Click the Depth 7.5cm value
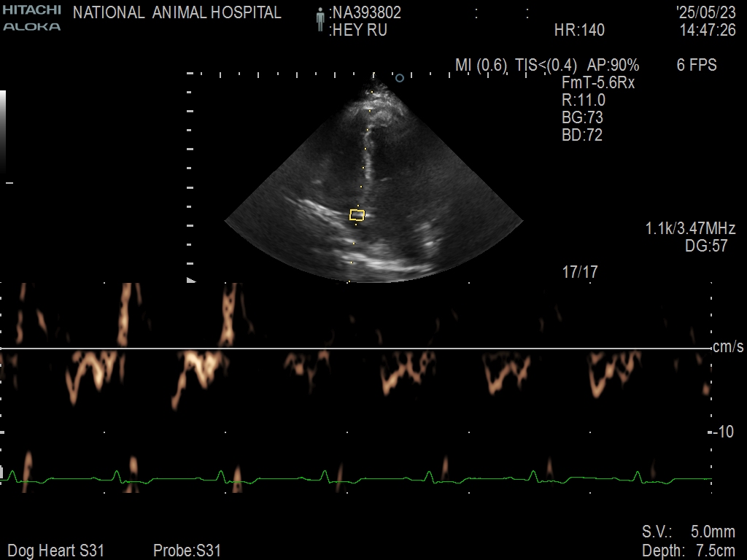This screenshot has height=560, width=747. tap(688, 551)
